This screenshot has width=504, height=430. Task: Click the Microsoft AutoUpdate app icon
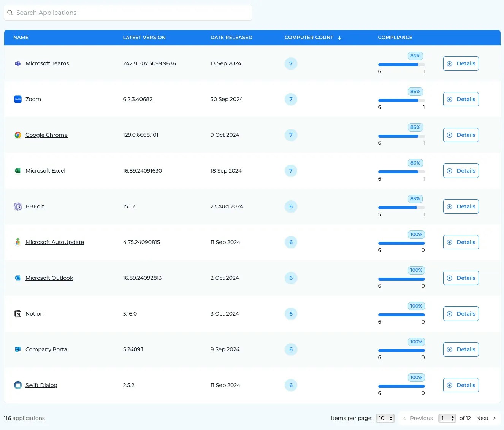(x=17, y=242)
